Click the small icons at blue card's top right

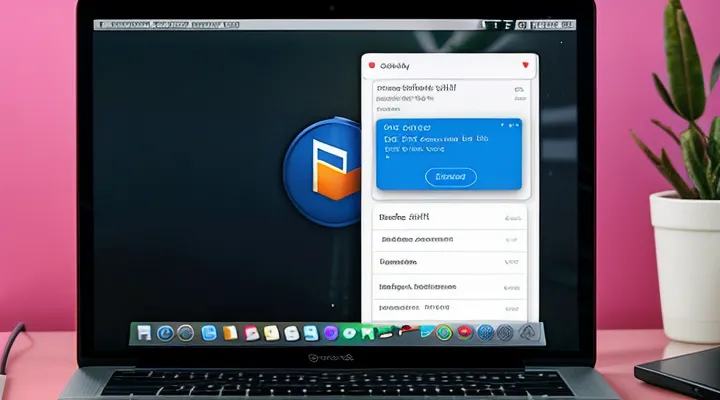coord(512,126)
